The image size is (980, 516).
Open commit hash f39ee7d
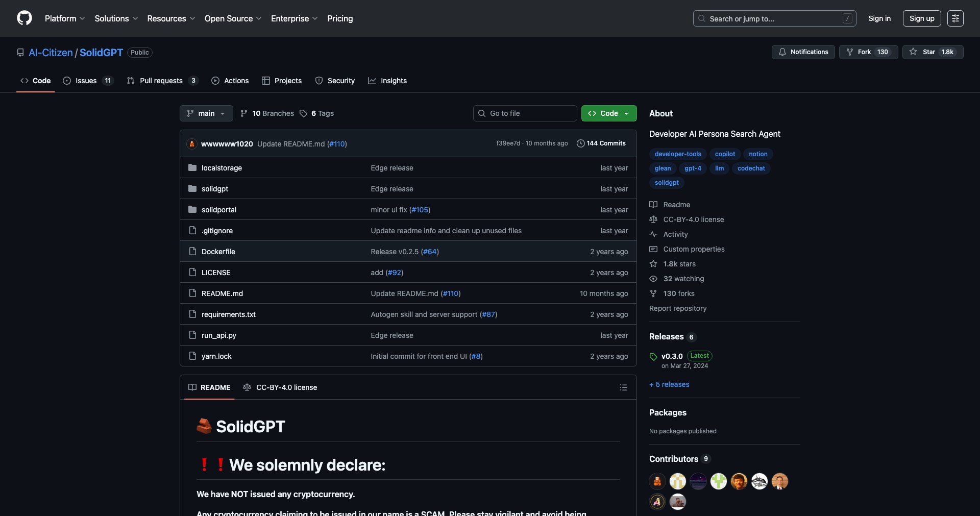click(508, 143)
